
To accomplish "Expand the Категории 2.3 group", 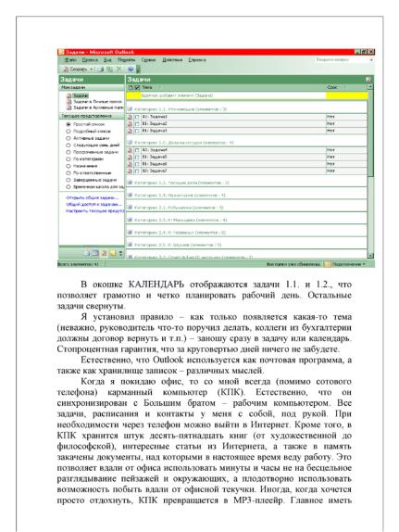I will (x=130, y=221).
